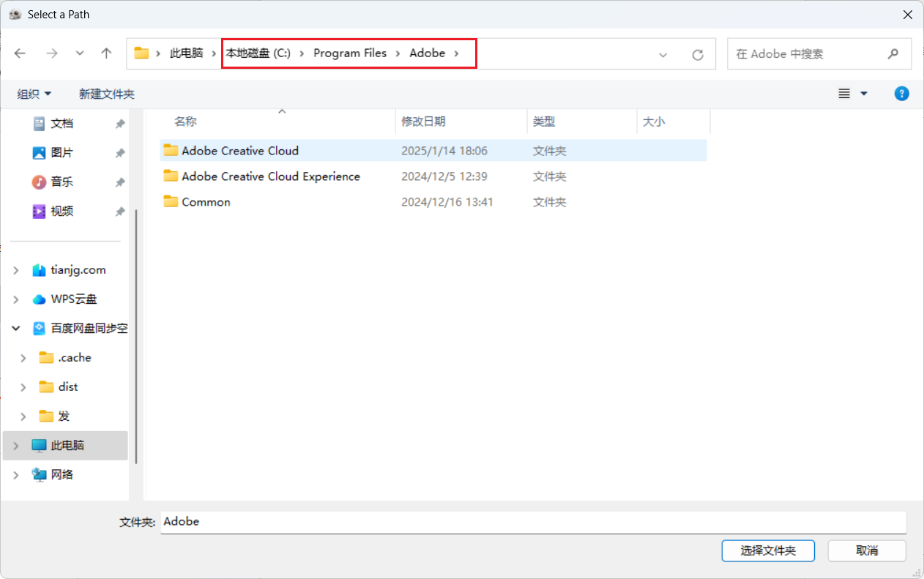Expand the .cache folder node
Image resolution: width=924 pixels, height=579 pixels.
pos(23,358)
